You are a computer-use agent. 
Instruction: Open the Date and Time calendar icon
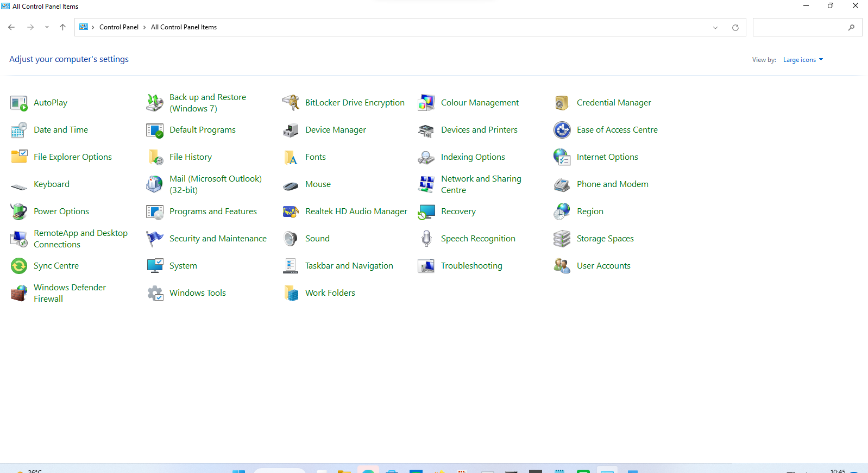tap(19, 130)
